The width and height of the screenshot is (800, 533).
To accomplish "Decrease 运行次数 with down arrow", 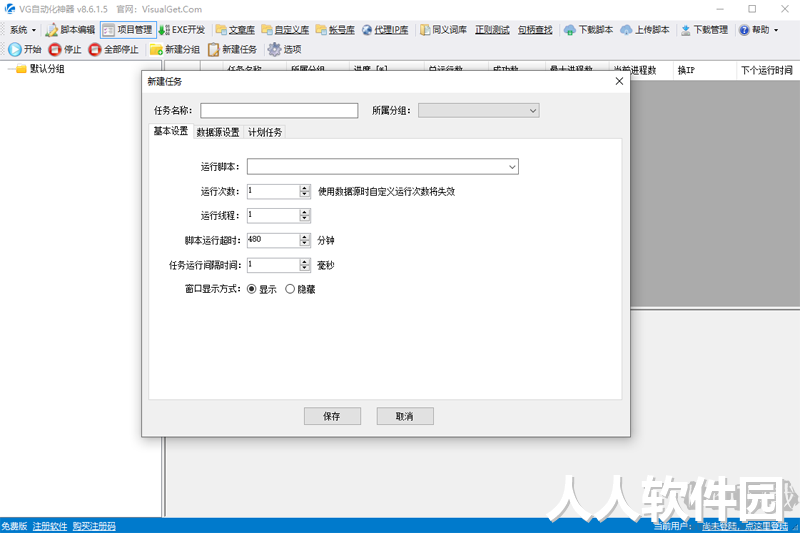I will 305,195.
